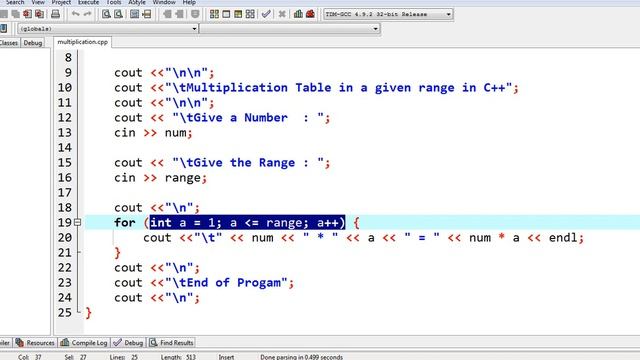The width and height of the screenshot is (640, 360).
Task: Click the greyed bookmark toolbar icon
Action: 195,14
